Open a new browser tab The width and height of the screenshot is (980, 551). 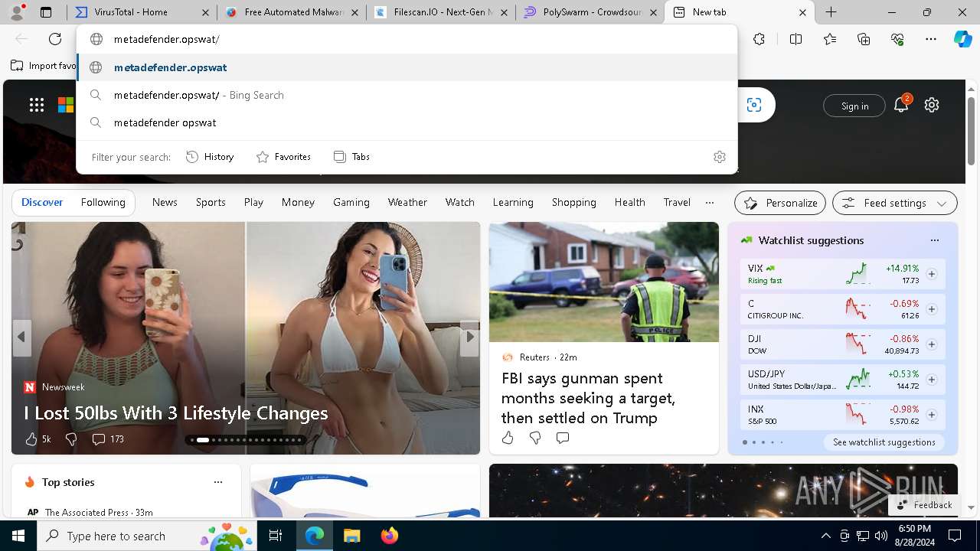click(x=831, y=12)
